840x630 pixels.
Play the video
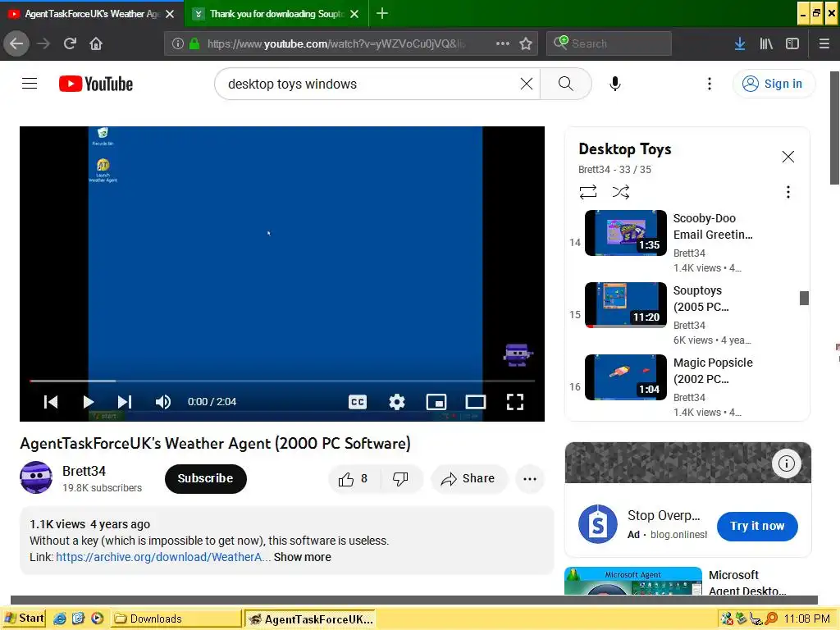click(x=88, y=402)
